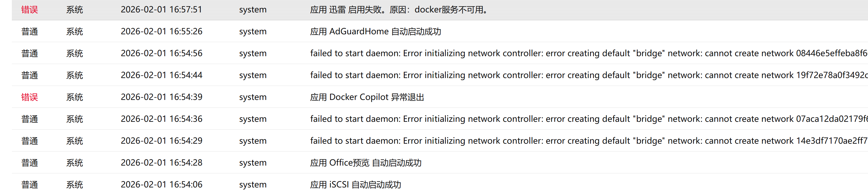Click the timestamp 2026-02-01 16:57:51
Screen dimensions: 868x191
[161, 10]
